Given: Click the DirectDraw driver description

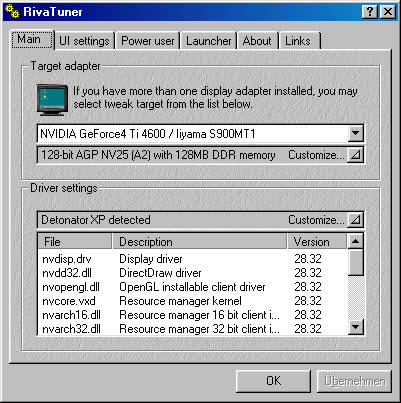Looking at the screenshot, I should coord(160,273).
